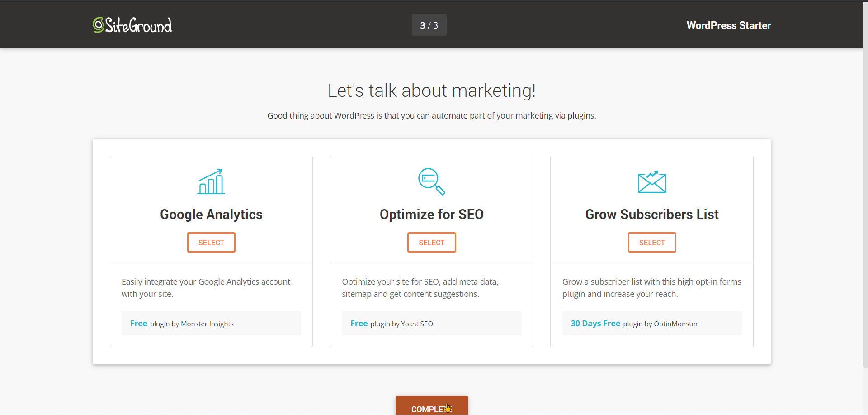Click the Complete button
868x415 pixels.
pyautogui.click(x=431, y=406)
